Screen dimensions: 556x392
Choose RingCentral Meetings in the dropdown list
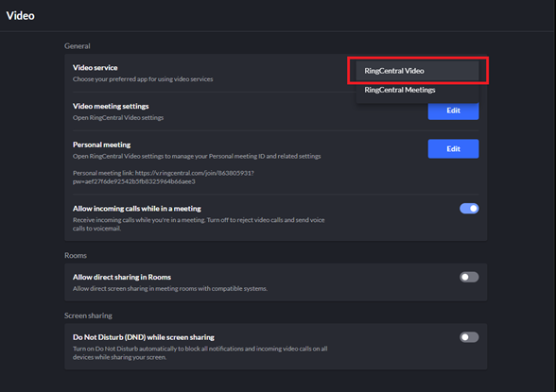[x=417, y=90]
